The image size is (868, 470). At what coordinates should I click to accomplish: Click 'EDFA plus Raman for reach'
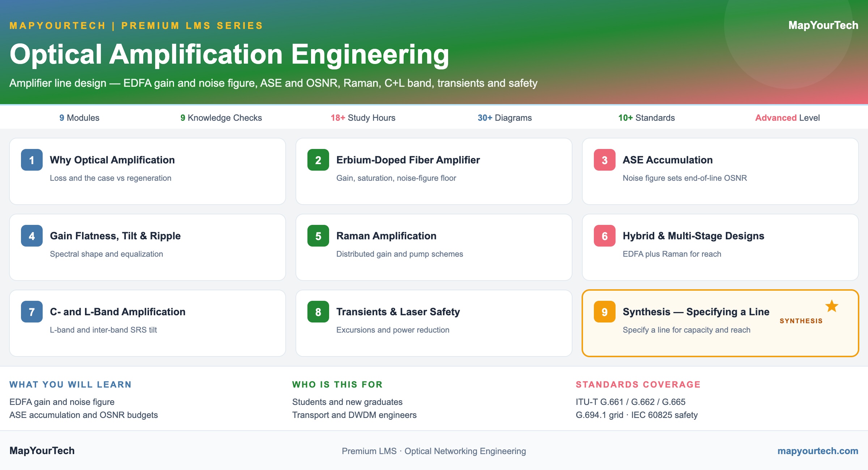tap(672, 254)
